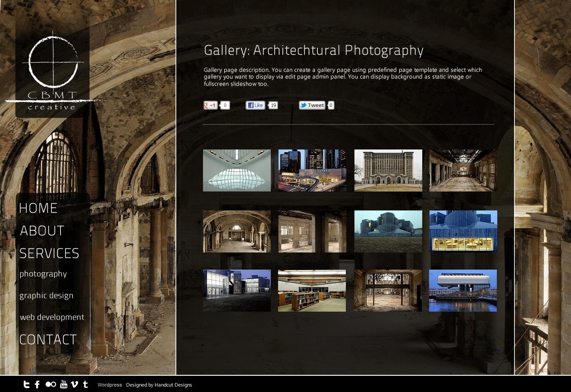
Task: Select SERVICES in the side menu
Action: coord(49,253)
